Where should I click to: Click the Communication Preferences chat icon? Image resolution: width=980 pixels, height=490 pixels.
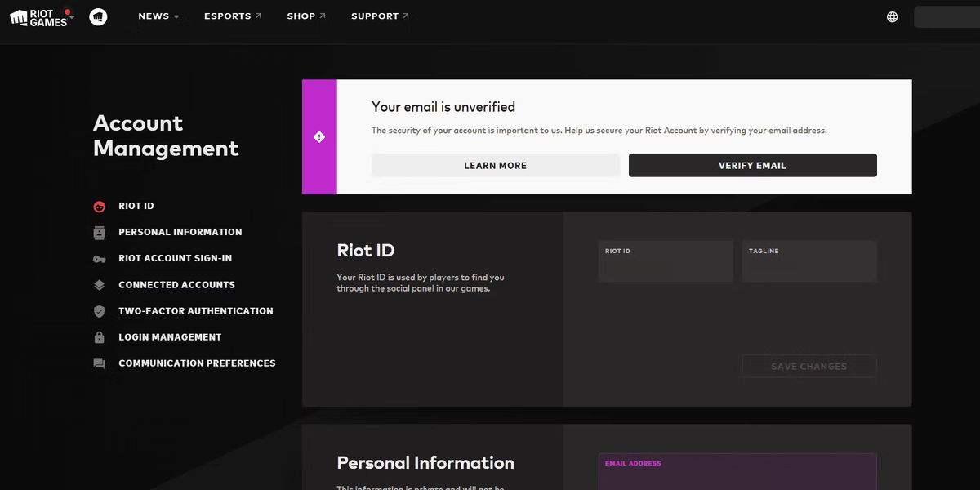[100, 363]
